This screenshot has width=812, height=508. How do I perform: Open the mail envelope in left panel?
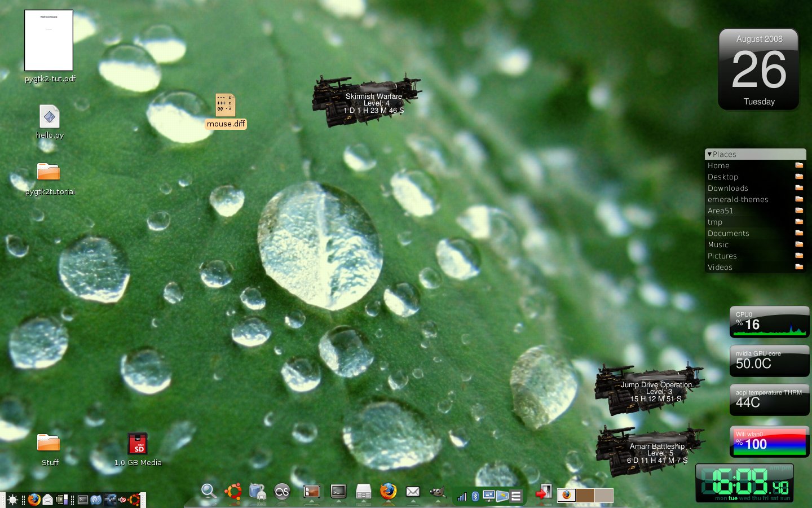48,500
